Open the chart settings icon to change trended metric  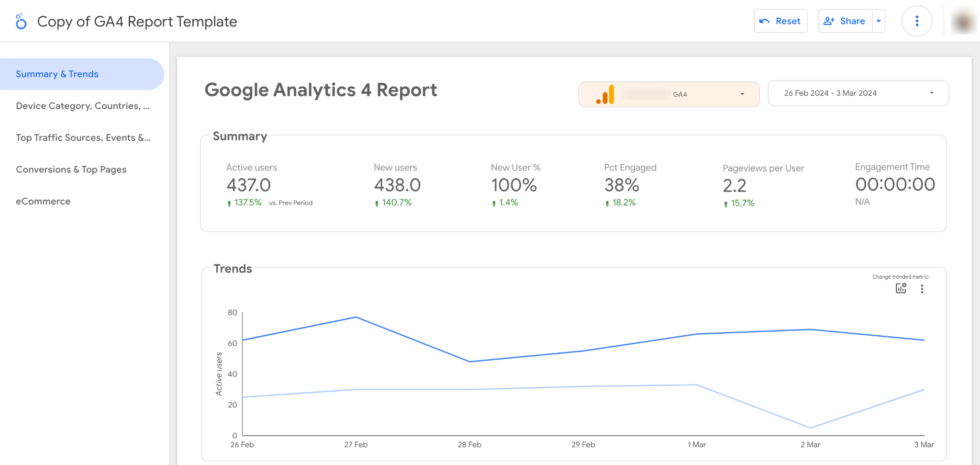(x=901, y=288)
